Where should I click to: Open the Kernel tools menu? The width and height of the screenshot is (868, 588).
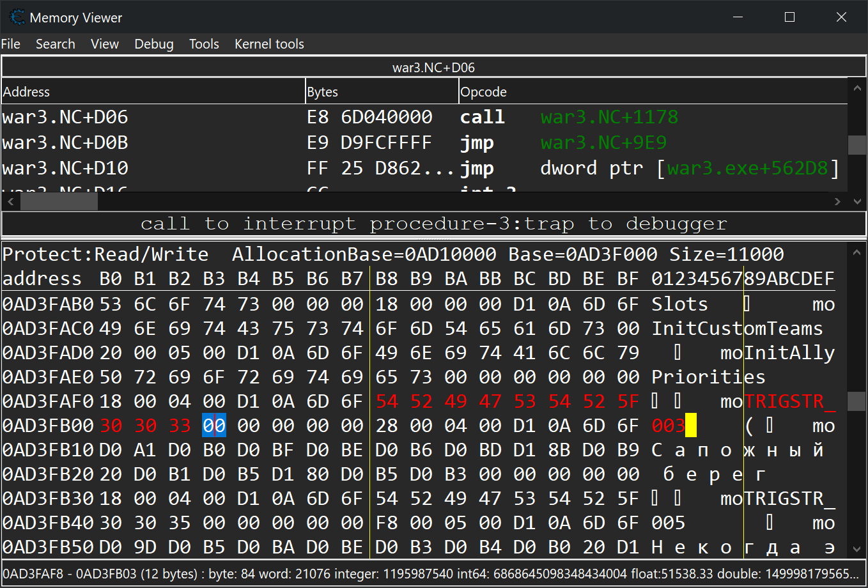click(x=269, y=44)
